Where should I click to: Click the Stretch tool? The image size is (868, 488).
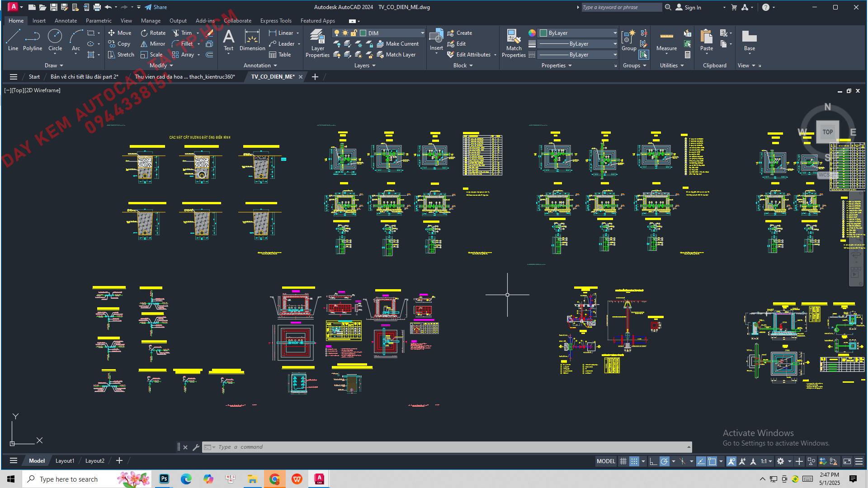121,55
